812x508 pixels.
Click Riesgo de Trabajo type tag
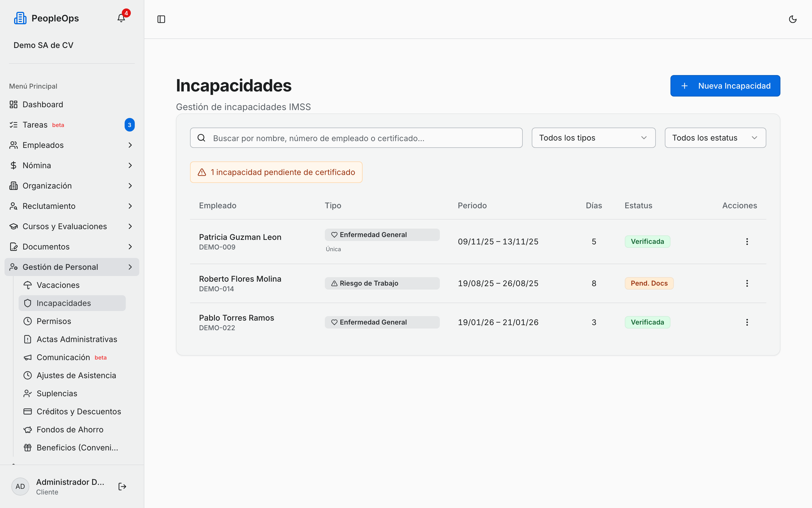[382, 283]
